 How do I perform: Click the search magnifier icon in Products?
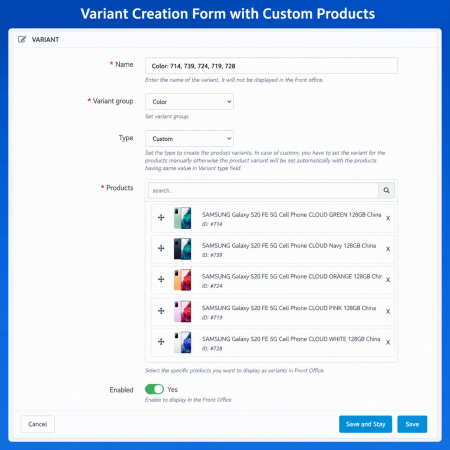(386, 190)
